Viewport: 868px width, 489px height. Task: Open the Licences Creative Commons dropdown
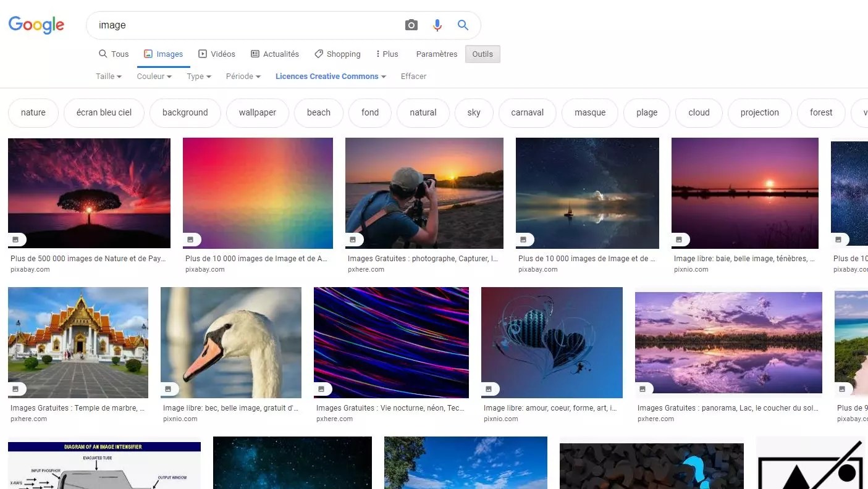[331, 76]
